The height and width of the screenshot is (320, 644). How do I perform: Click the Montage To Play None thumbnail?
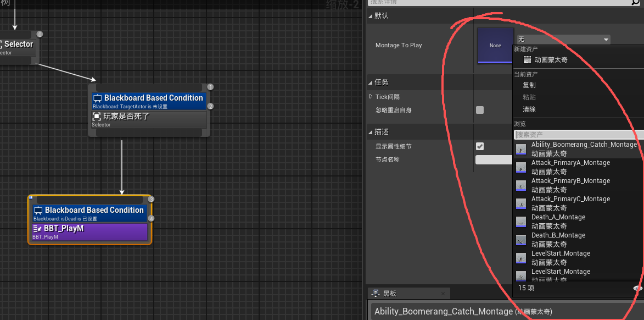coord(495,46)
